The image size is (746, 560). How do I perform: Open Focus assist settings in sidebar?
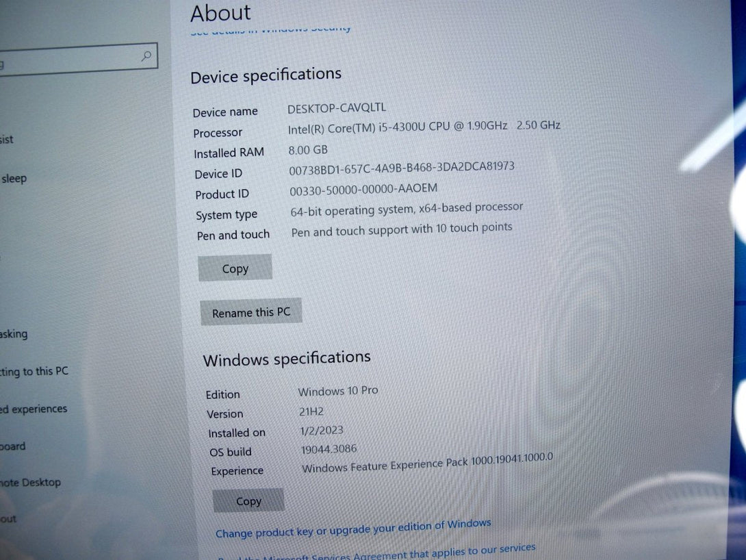[x=5, y=139]
